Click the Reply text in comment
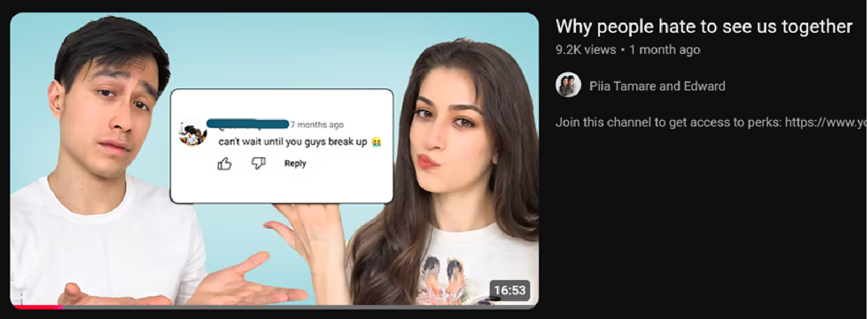The image size is (868, 319). pyautogui.click(x=295, y=163)
